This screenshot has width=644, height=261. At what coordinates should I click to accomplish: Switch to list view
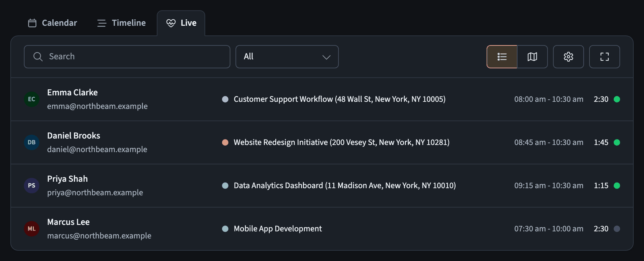coord(502,57)
